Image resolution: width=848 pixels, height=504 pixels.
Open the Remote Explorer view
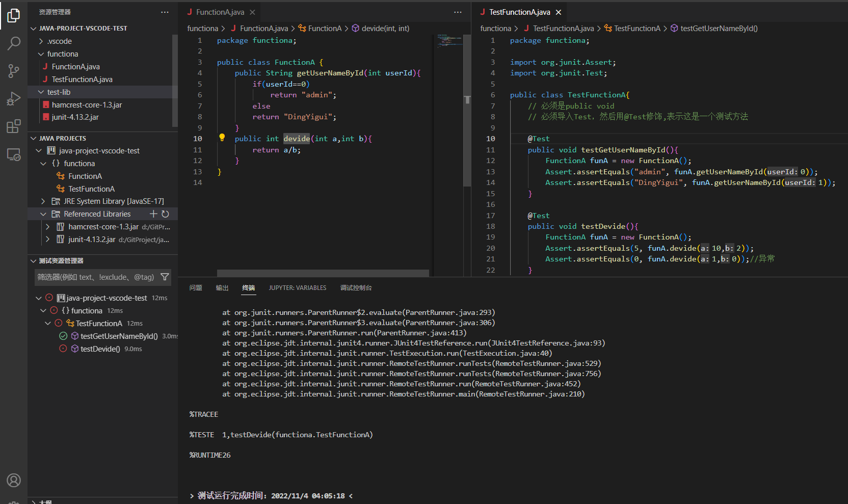(14, 154)
